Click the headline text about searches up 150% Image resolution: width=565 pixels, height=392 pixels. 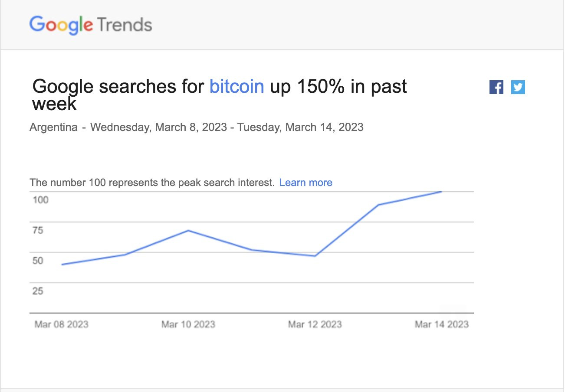220,95
